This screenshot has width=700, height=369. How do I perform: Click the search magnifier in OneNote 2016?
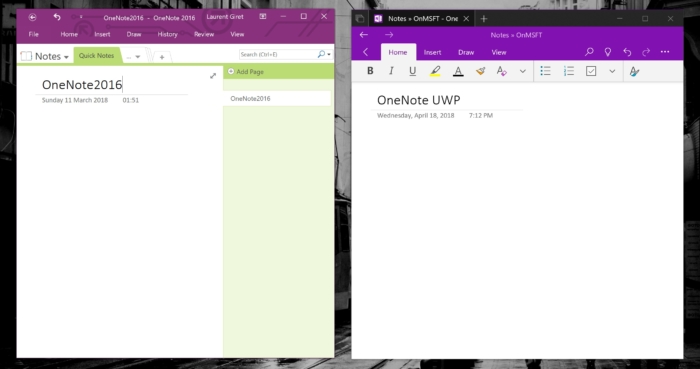321,54
